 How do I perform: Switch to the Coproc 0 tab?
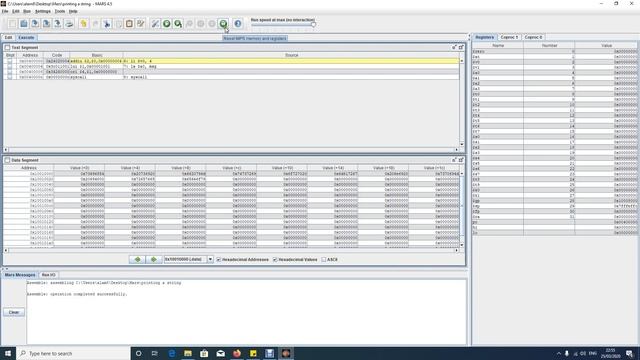533,37
